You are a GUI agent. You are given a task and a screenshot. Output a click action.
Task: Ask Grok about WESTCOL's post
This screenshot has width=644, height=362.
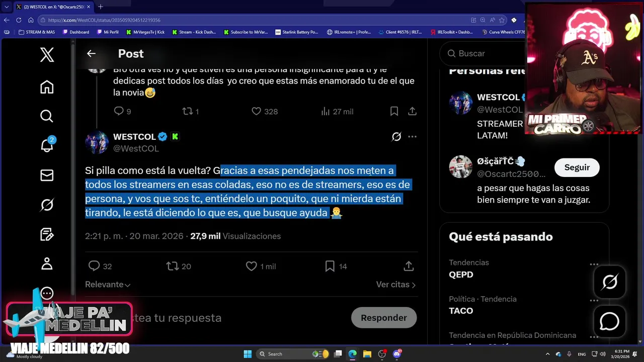396,136
